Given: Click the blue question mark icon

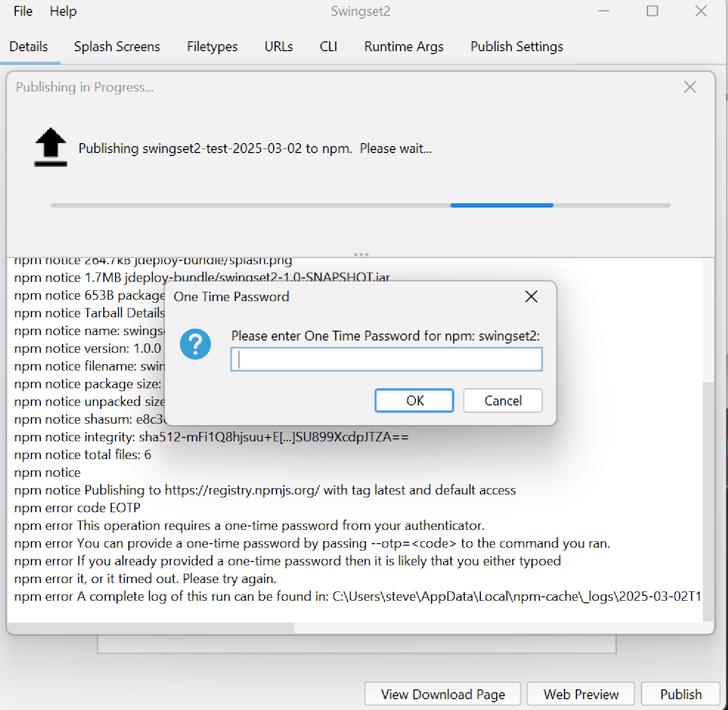Looking at the screenshot, I should coord(195,344).
